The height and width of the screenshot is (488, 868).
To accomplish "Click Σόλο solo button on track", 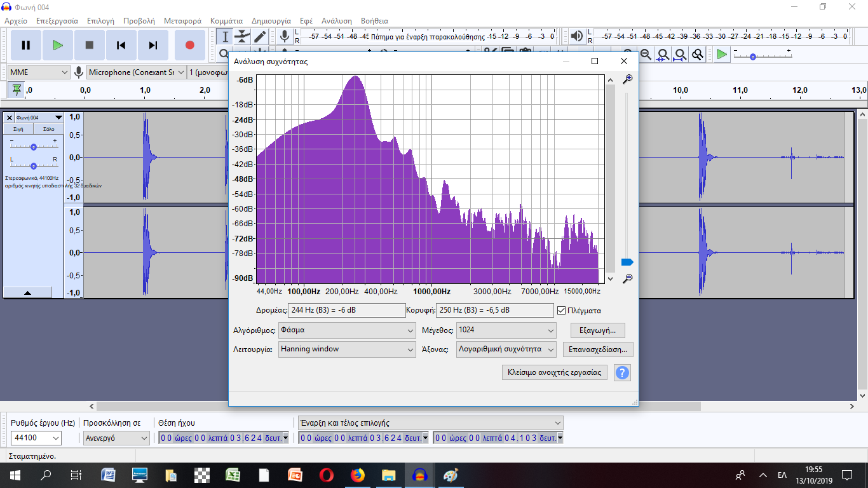I will click(x=48, y=129).
